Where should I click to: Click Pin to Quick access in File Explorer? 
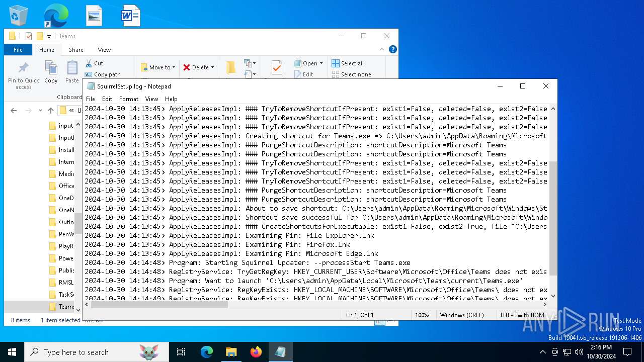pyautogui.click(x=23, y=76)
